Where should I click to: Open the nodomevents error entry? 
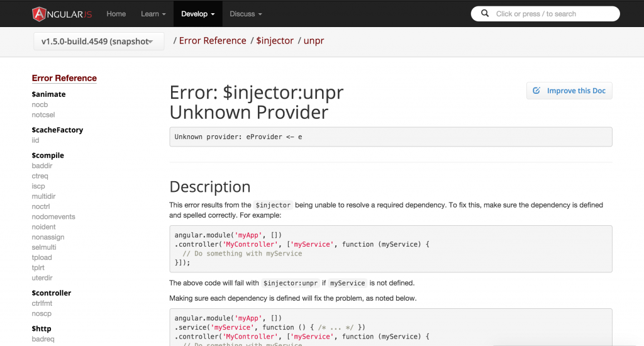pyautogui.click(x=53, y=216)
